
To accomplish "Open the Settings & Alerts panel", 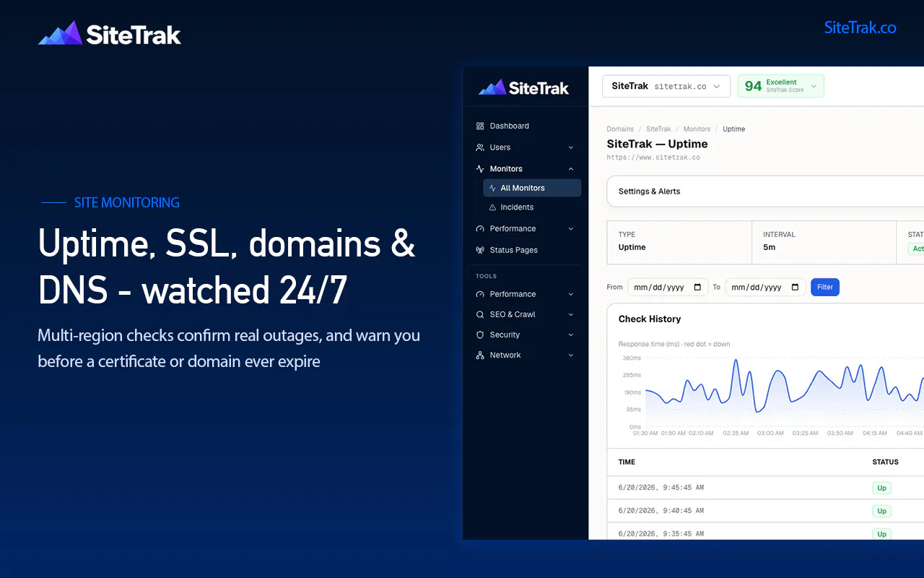I will [x=765, y=191].
